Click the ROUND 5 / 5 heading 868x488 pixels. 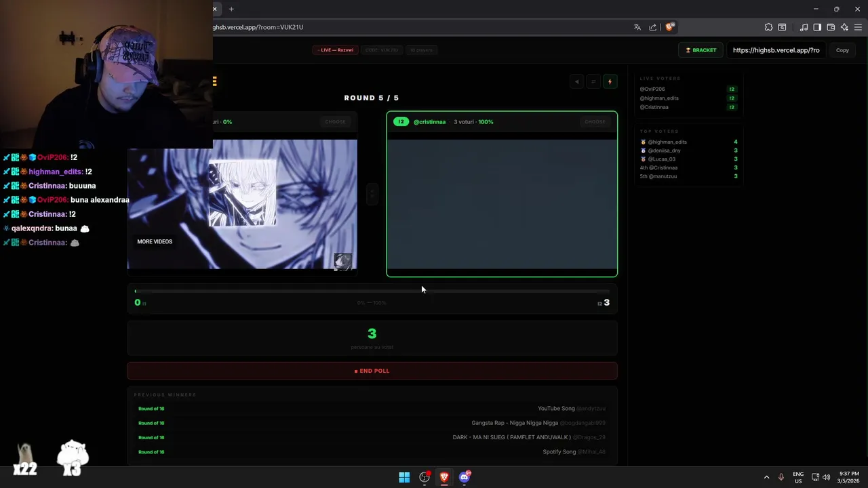click(x=372, y=98)
